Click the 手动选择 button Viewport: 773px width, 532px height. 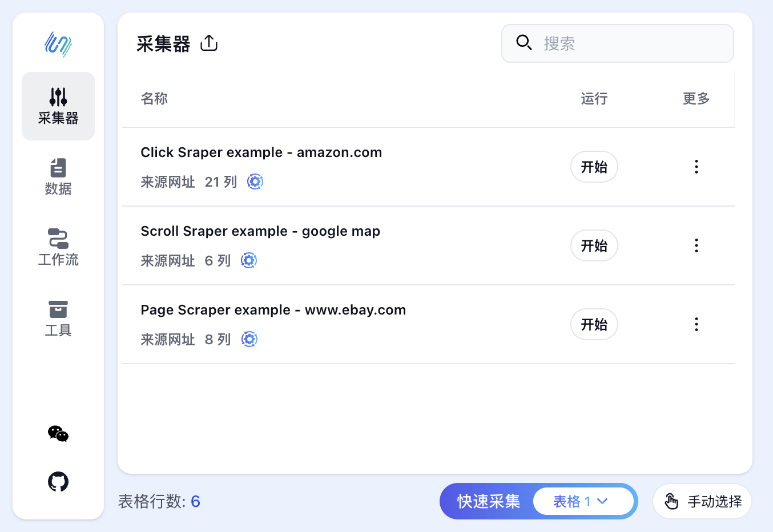(x=702, y=501)
